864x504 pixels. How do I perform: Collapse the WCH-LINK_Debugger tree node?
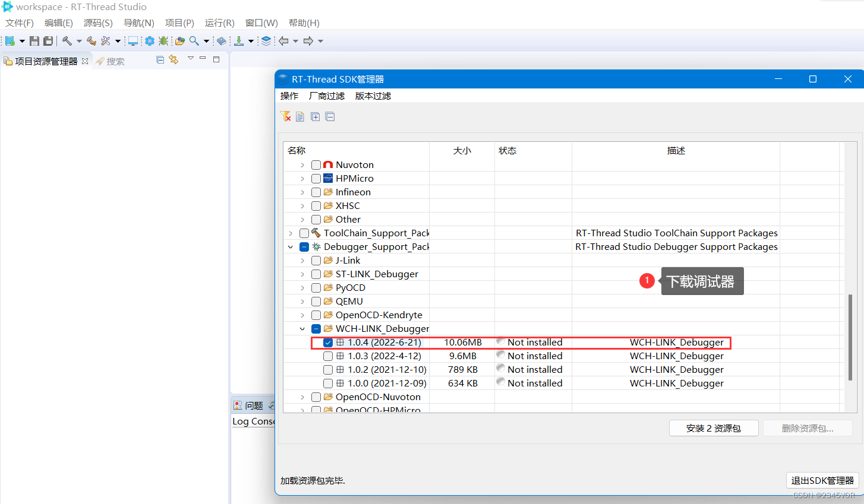click(x=302, y=328)
